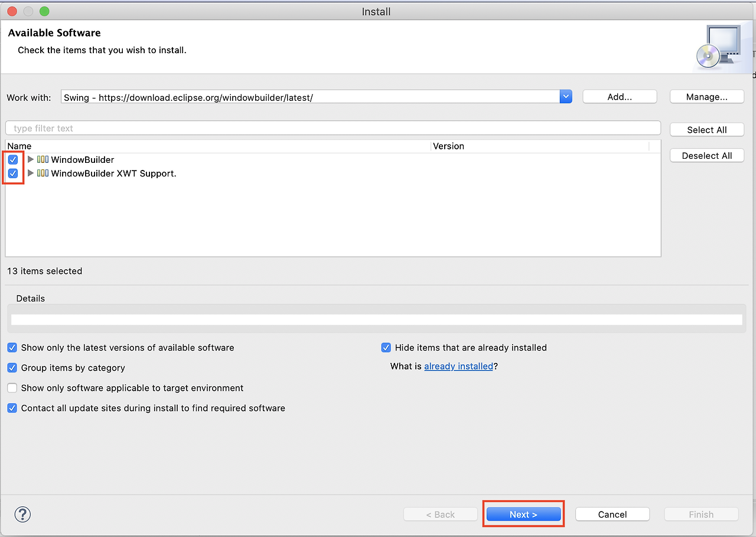756x537 pixels.
Task: Toggle Contact all update sites checkbox
Action: click(x=12, y=408)
